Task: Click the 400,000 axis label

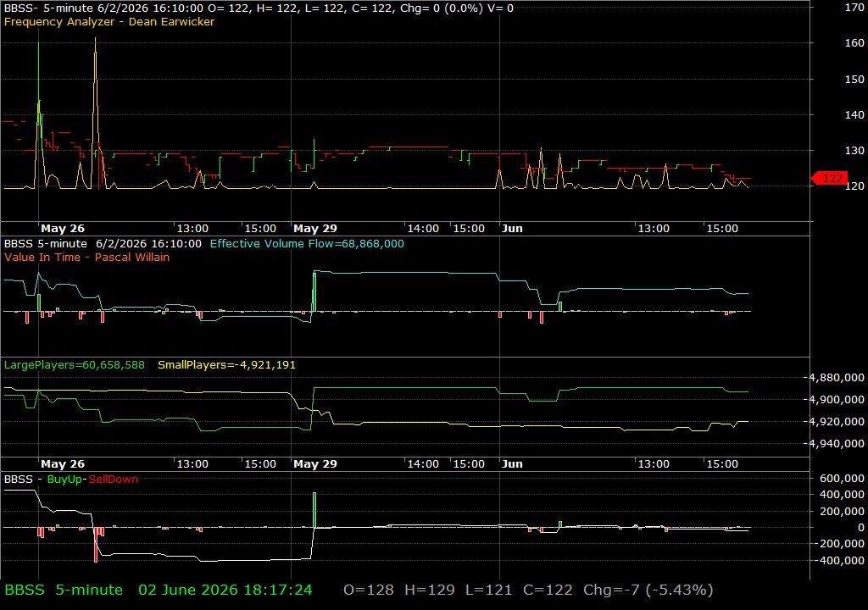Action: [842, 494]
